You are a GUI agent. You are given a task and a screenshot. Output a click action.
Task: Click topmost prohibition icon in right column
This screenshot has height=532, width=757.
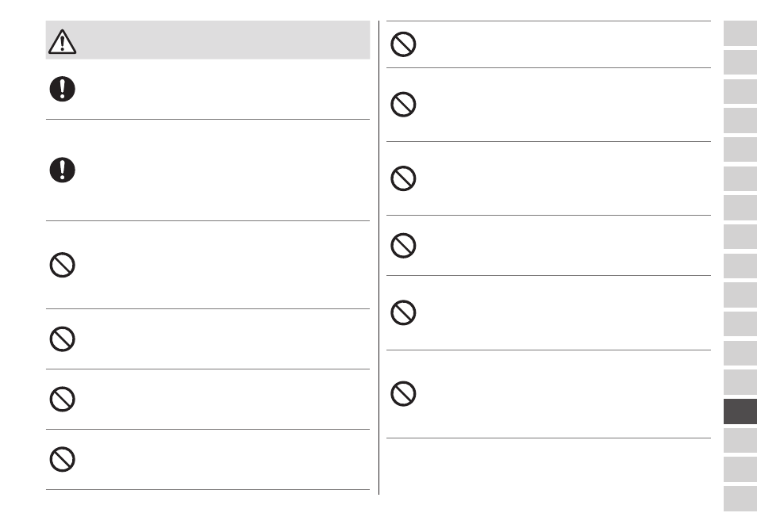(x=403, y=44)
